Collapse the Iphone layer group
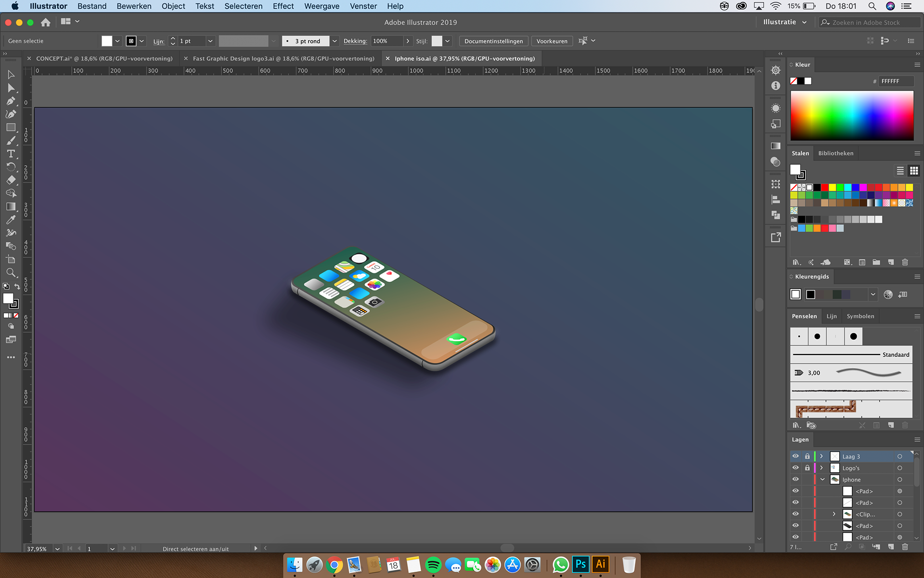 click(822, 479)
